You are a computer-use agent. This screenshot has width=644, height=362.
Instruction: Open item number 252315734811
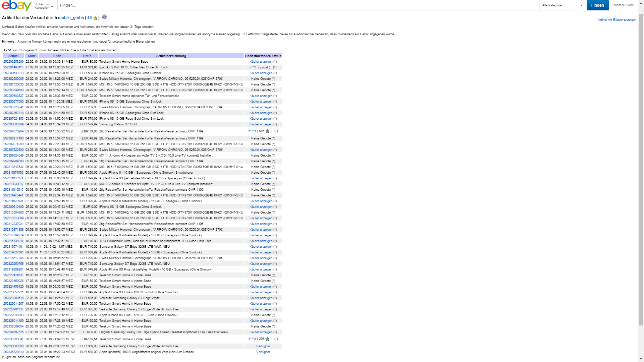pos(13,241)
